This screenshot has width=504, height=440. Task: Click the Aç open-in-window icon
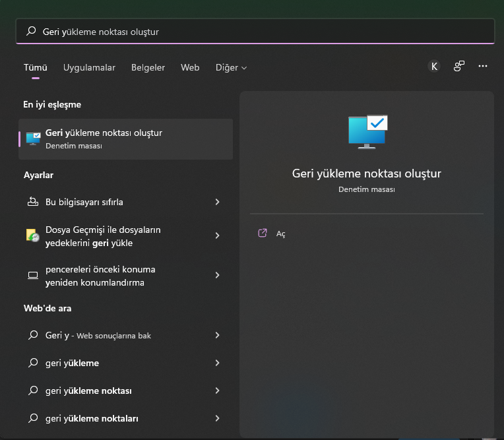(263, 233)
